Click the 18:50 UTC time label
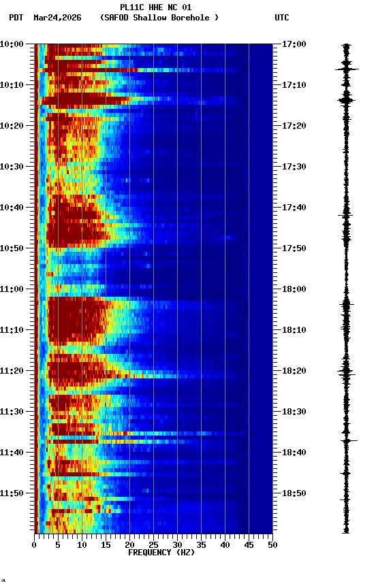This screenshot has width=376, height=588. pos(294,494)
